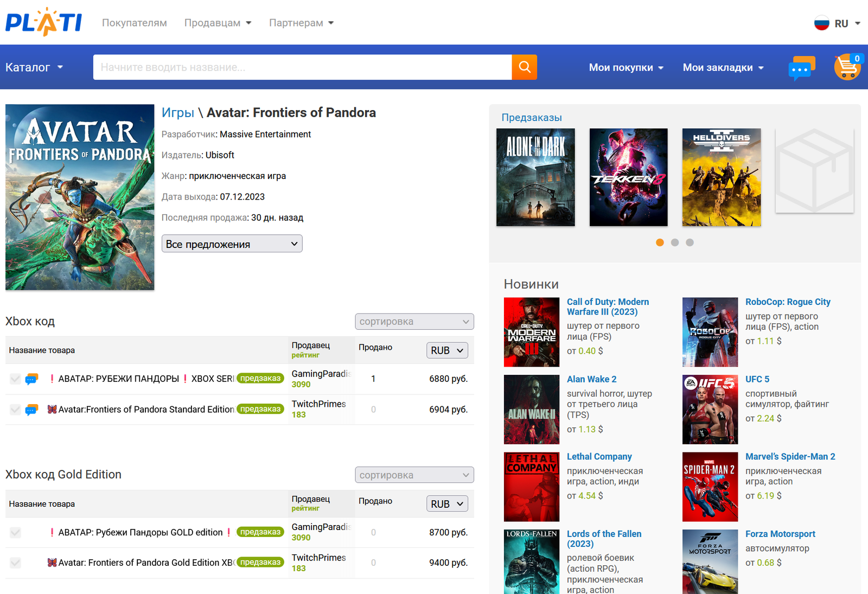Viewport: 868px width, 594px height.
Task: Click the orange search magnifier button
Action: click(524, 67)
